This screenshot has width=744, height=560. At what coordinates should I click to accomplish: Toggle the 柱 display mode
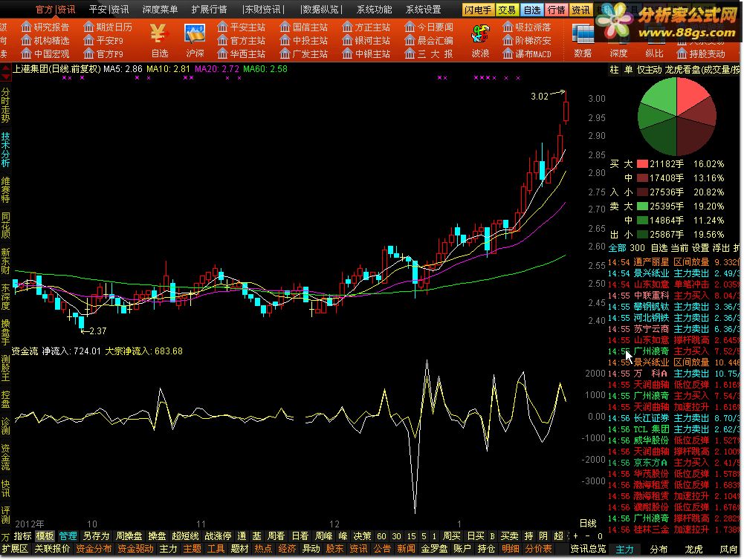[614, 70]
